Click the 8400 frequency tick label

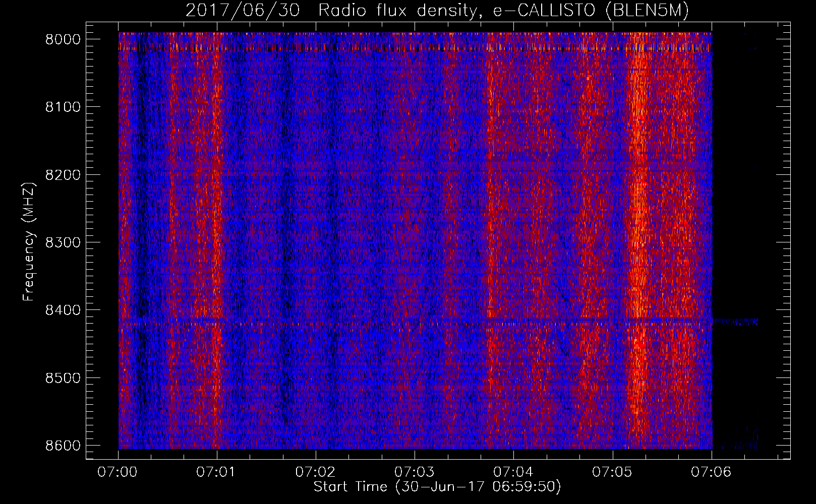coord(63,310)
